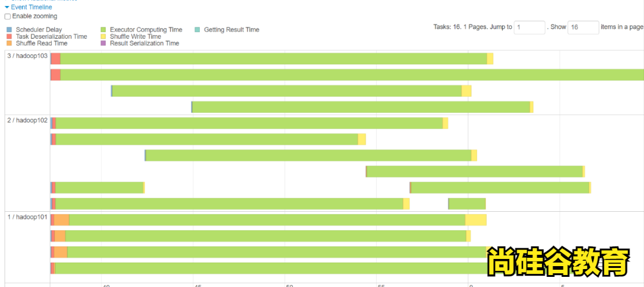Screen dimensions: 644x287
Task: Enable the zooming checkbox
Action: pos(8,16)
